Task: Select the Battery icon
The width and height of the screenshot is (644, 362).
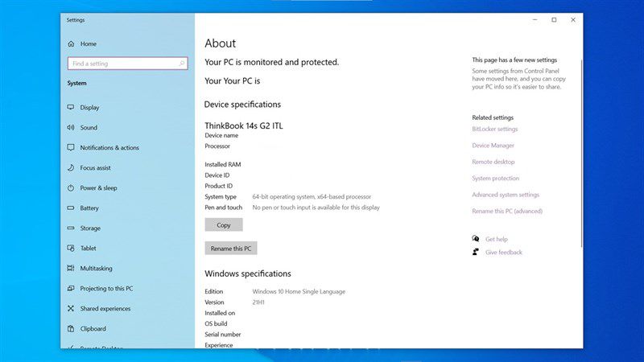Action: (71, 208)
